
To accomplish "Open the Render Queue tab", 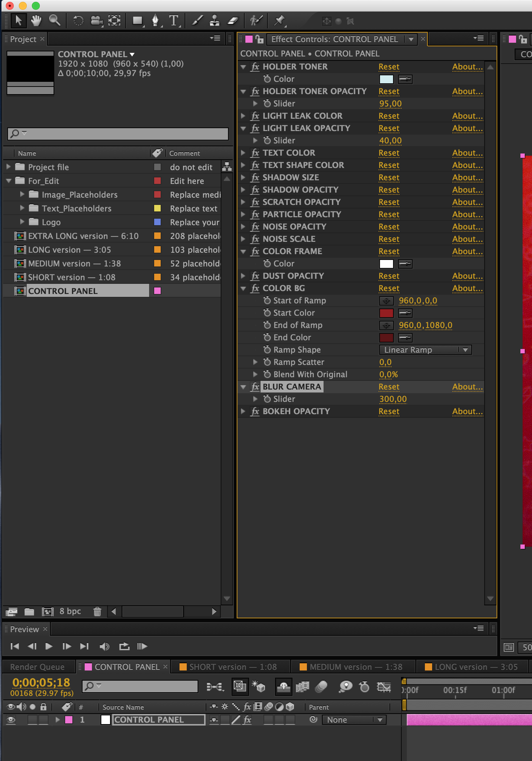I will point(37,667).
